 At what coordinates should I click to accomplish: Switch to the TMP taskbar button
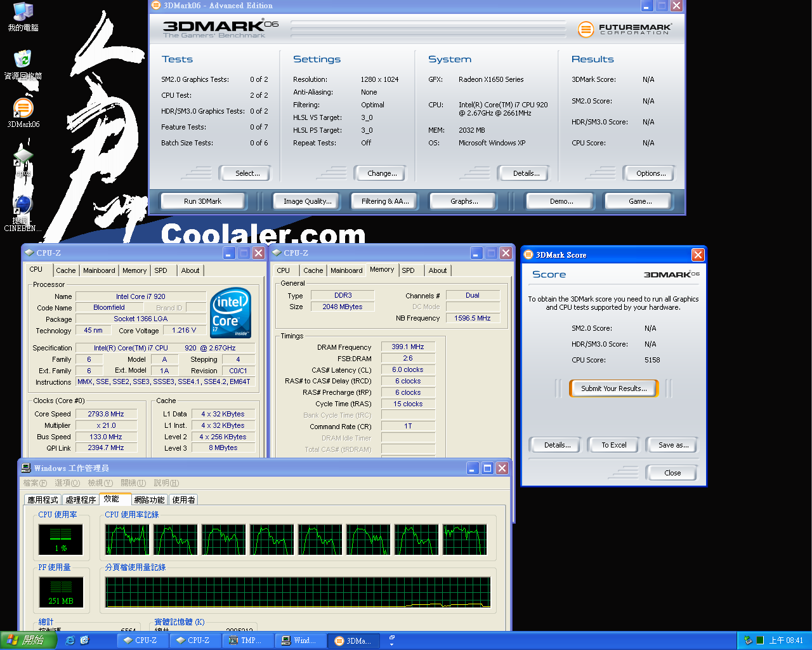(x=249, y=640)
